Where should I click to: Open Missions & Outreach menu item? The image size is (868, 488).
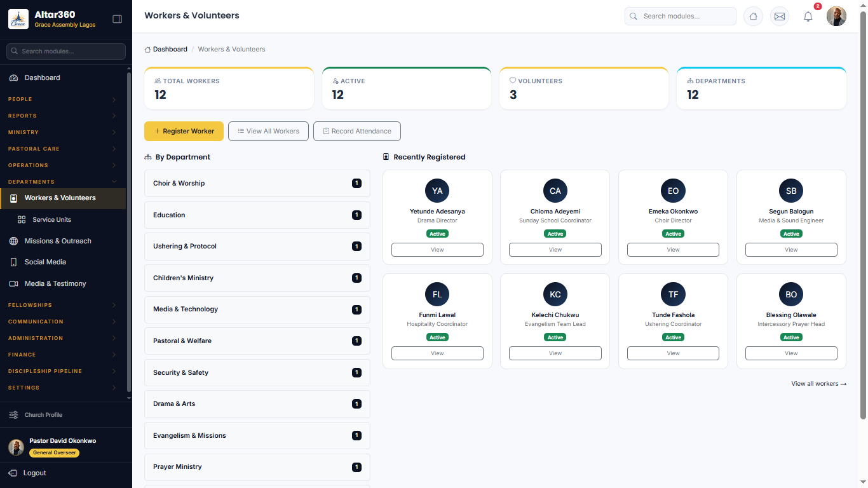tap(63, 241)
